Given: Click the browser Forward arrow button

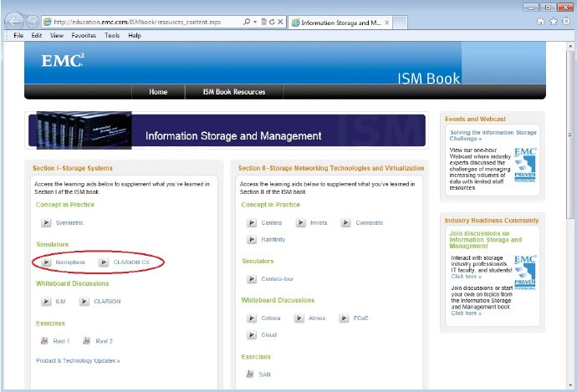Looking at the screenshot, I should click(x=33, y=22).
